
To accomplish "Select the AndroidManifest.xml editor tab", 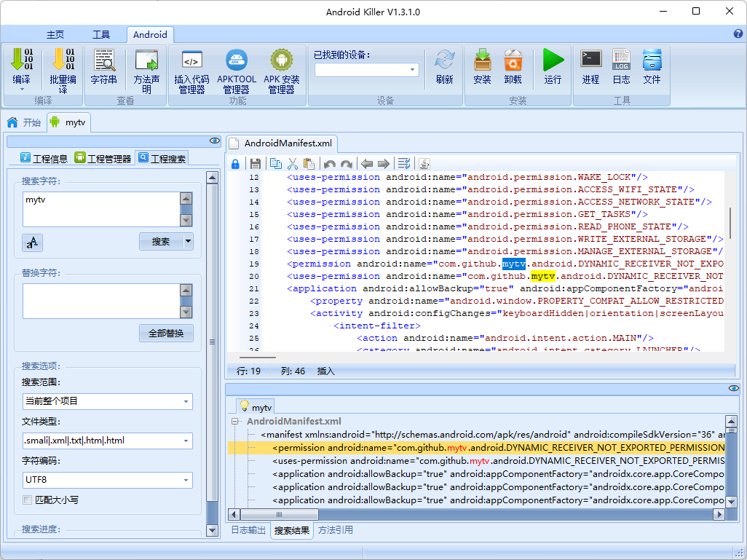I will click(282, 143).
